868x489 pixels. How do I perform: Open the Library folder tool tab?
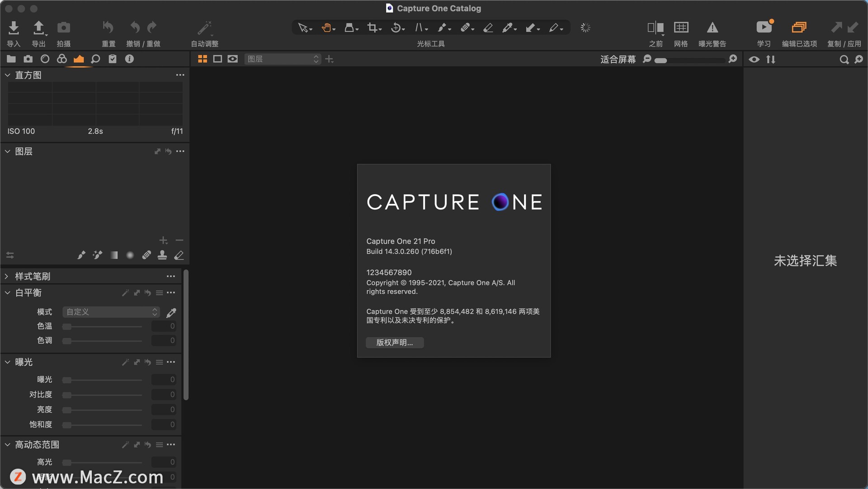(11, 59)
